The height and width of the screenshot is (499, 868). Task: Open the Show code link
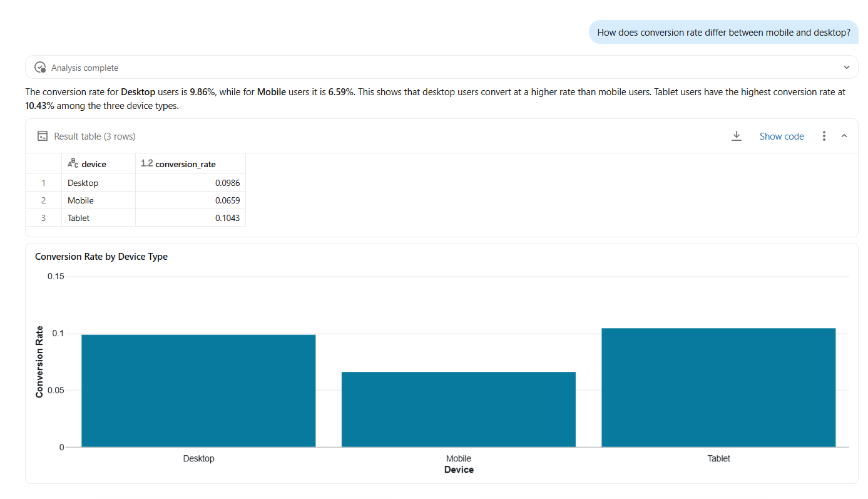point(782,136)
